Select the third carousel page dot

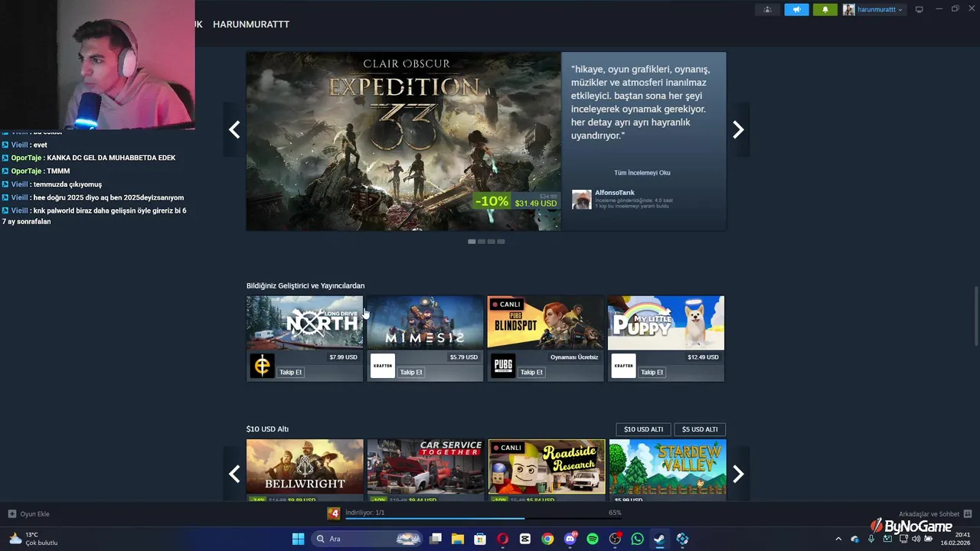point(492,242)
